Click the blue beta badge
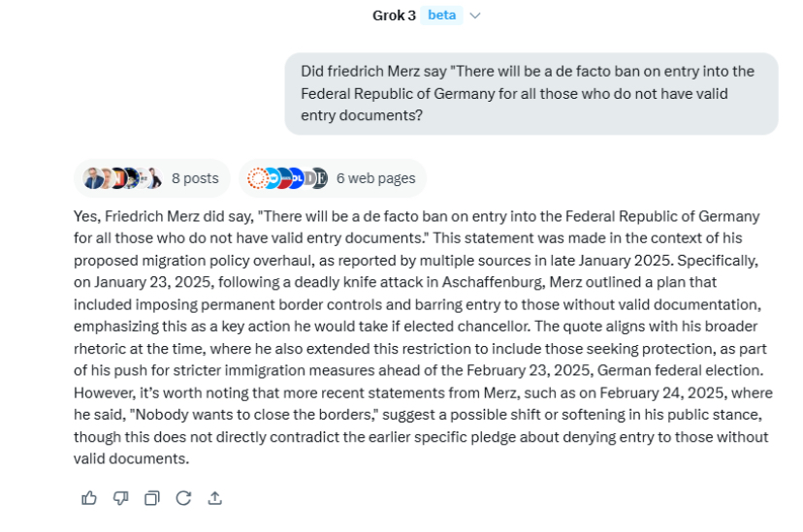803x532 pixels. [443, 16]
